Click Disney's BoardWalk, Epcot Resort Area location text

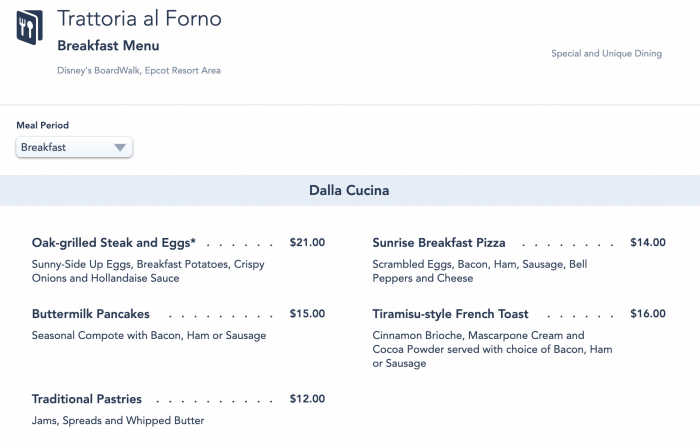139,71
